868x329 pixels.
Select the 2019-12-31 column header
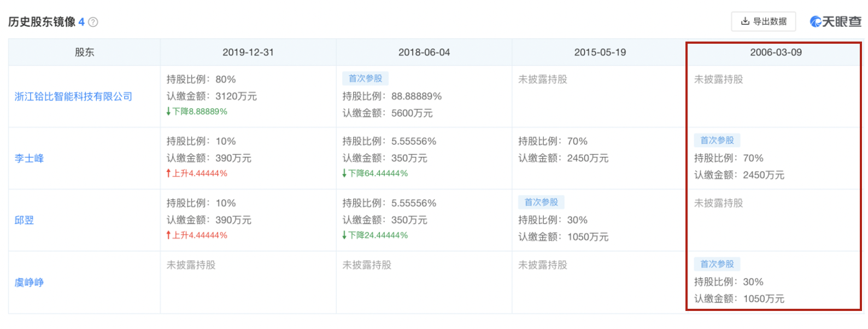(248, 52)
